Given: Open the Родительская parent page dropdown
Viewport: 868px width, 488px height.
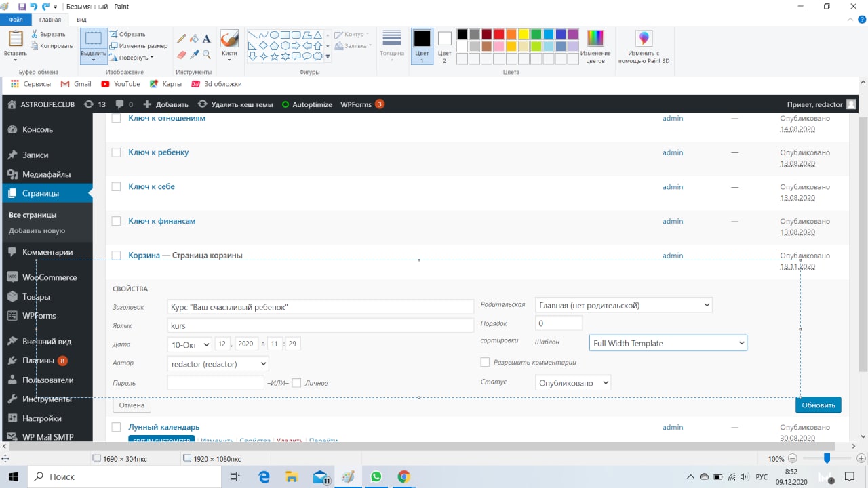Looking at the screenshot, I should coord(623,305).
